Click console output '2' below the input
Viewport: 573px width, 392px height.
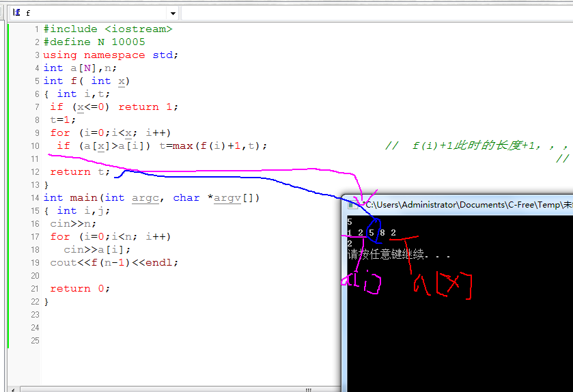(350, 243)
